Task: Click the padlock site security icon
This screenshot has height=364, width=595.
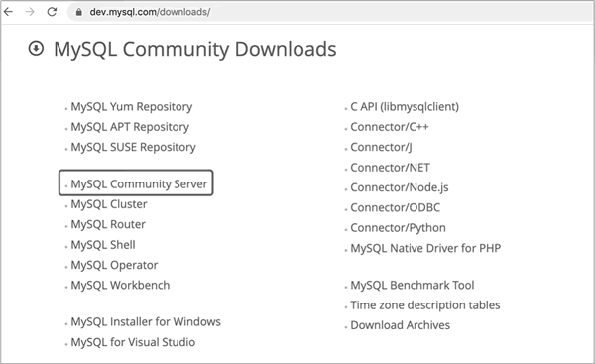Action: pyautogui.click(x=78, y=12)
